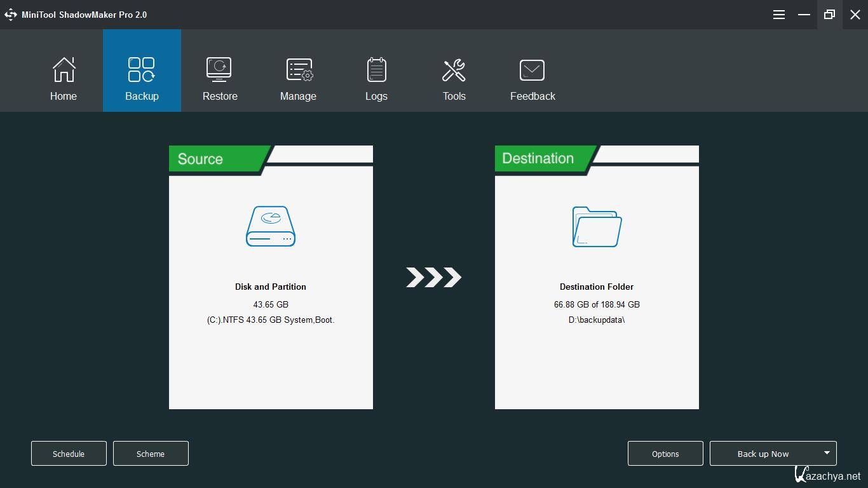The width and height of the screenshot is (868, 488).
Task: Click the D:\backupdata\ destination path
Action: tap(597, 320)
